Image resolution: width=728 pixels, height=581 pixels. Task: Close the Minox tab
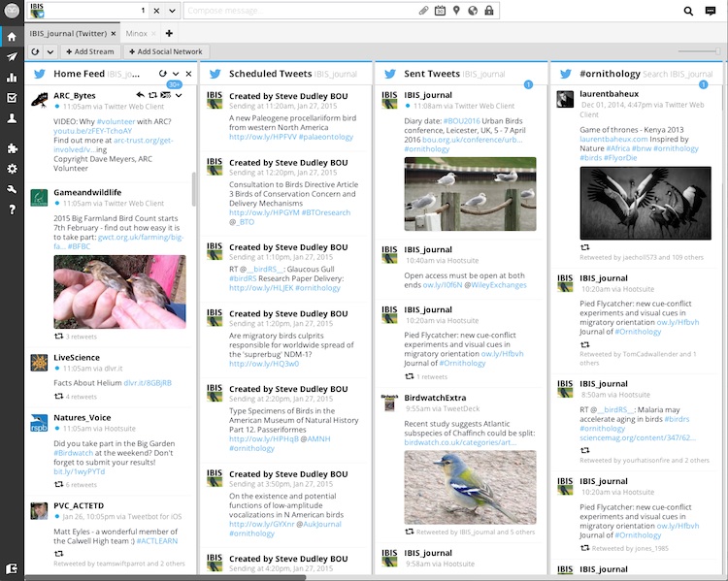[153, 33]
